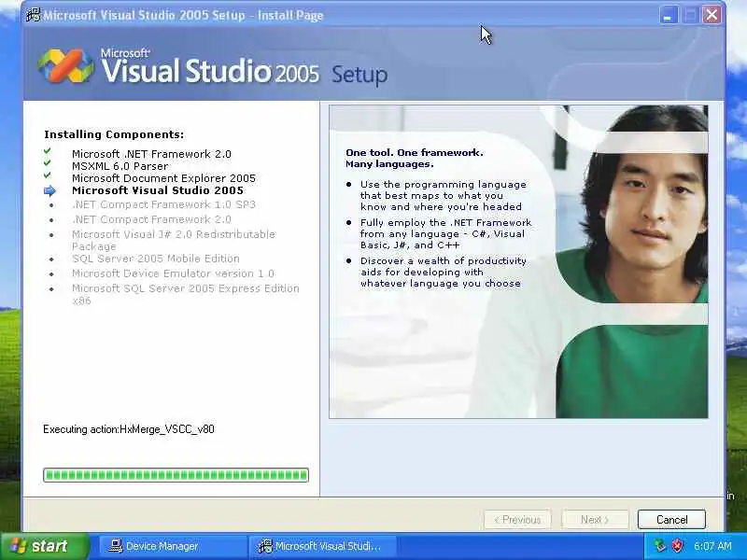Select 'MSXML 6.0 Parser' item

click(120, 166)
